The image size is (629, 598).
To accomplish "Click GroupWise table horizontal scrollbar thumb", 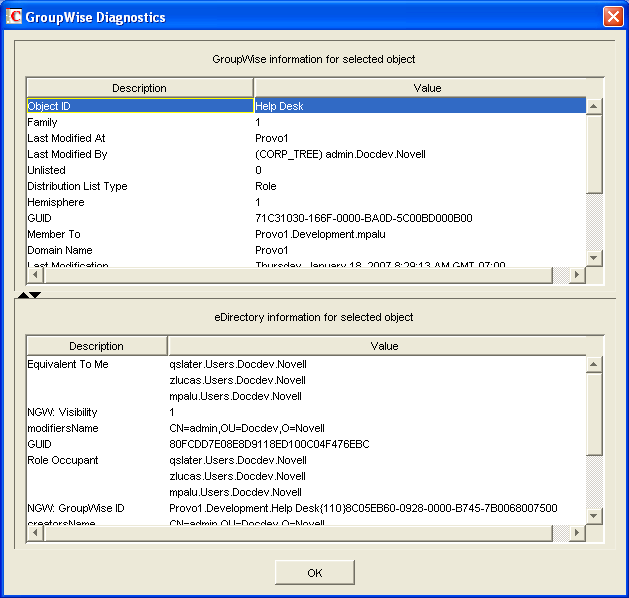I will (x=298, y=275).
